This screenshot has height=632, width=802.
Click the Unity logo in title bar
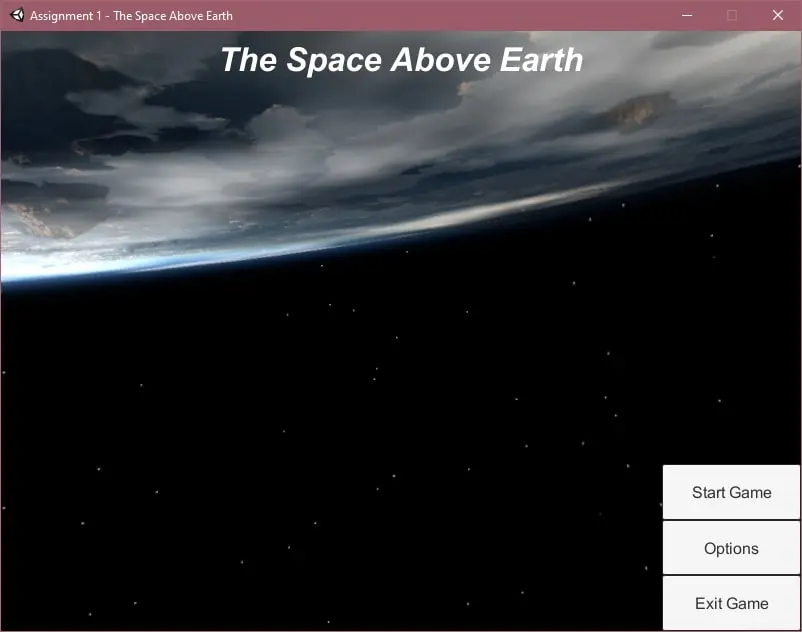[16, 15]
